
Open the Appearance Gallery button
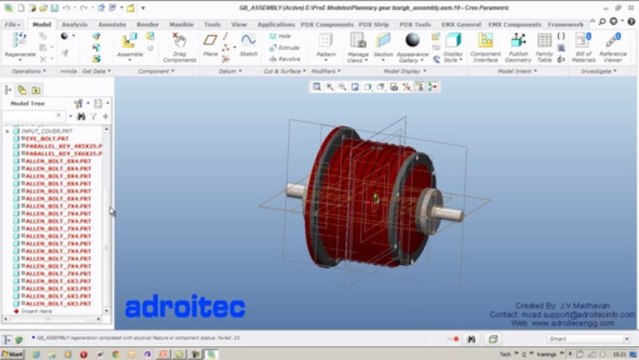[412, 48]
